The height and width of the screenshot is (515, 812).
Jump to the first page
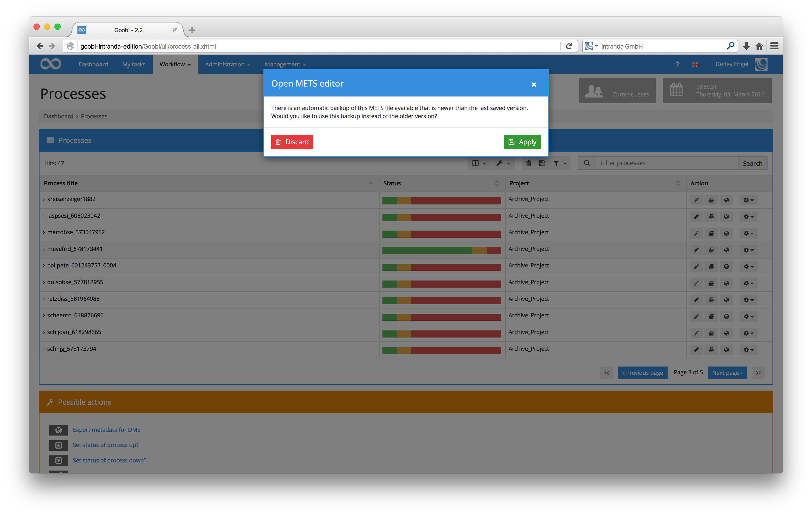point(606,373)
